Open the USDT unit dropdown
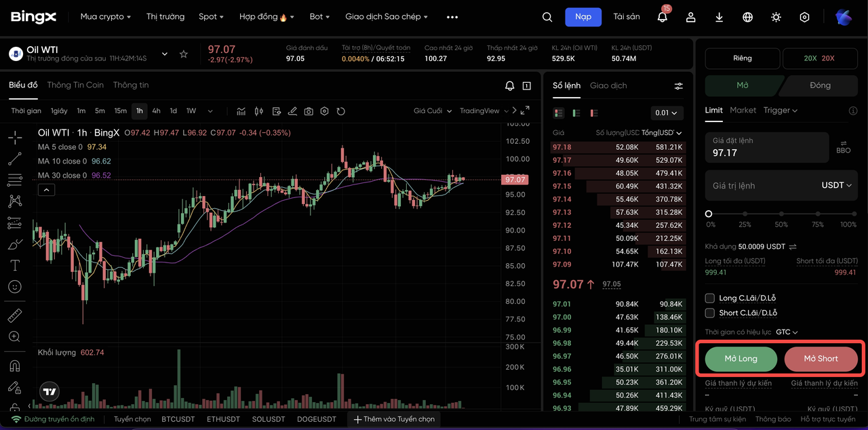 pyautogui.click(x=836, y=185)
